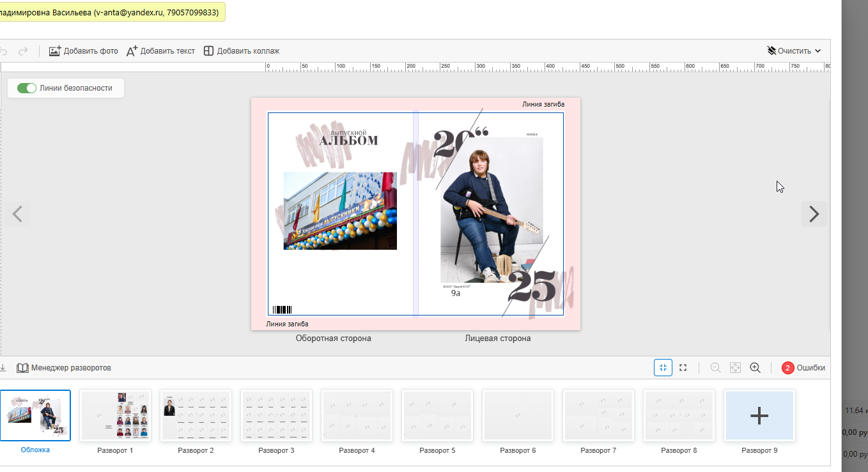Click fit-to-screen zoom icon

(735, 368)
